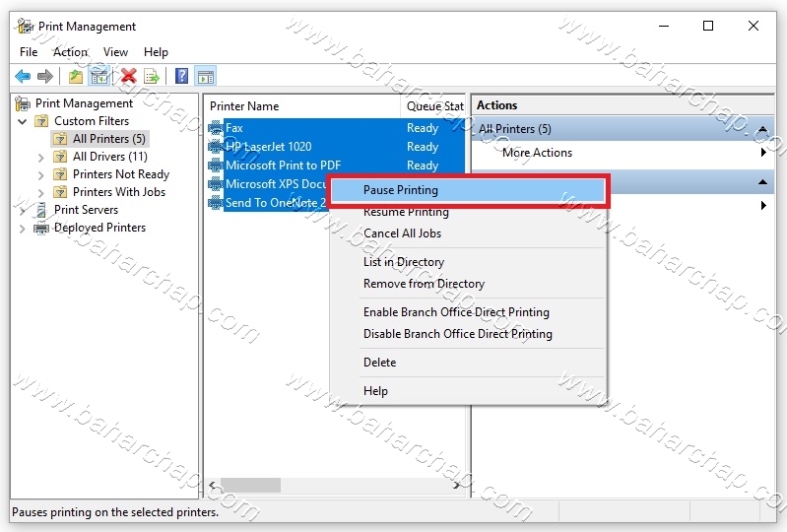
Task: Open the File menu
Action: (x=29, y=51)
